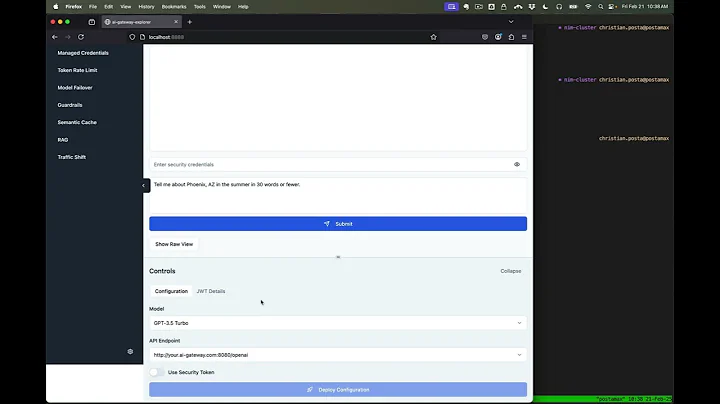Submit the prompt with the blue button
The height and width of the screenshot is (404, 720).
coord(338,224)
